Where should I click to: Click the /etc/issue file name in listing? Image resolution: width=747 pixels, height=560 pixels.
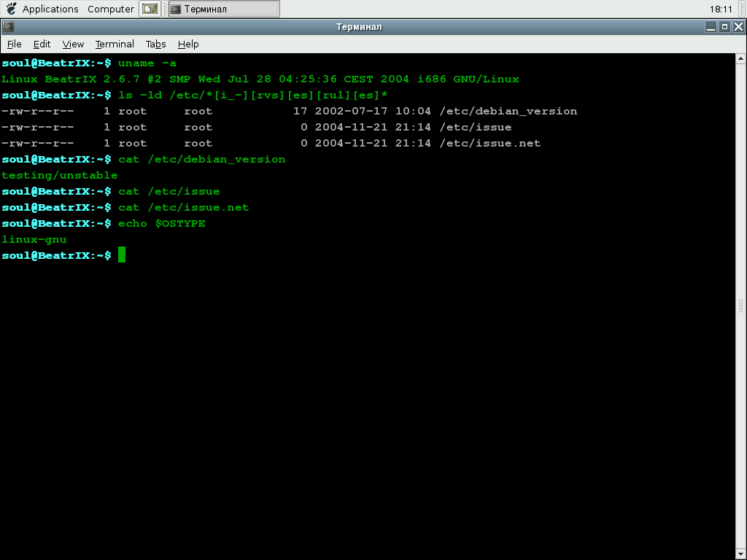point(476,127)
